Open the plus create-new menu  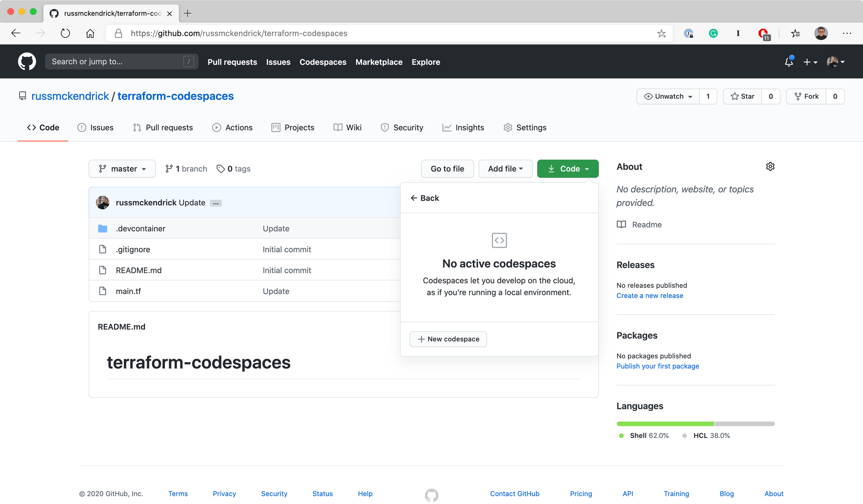point(810,62)
